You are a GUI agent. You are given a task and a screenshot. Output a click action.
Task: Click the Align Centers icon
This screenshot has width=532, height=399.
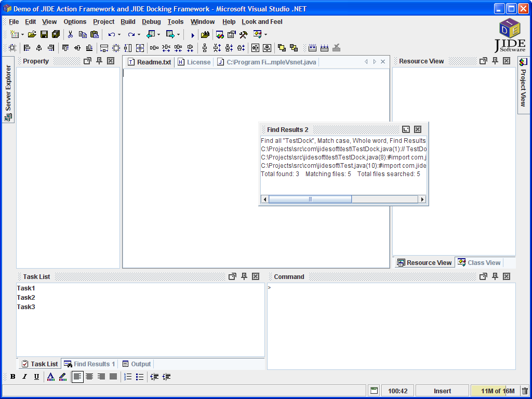click(39, 48)
